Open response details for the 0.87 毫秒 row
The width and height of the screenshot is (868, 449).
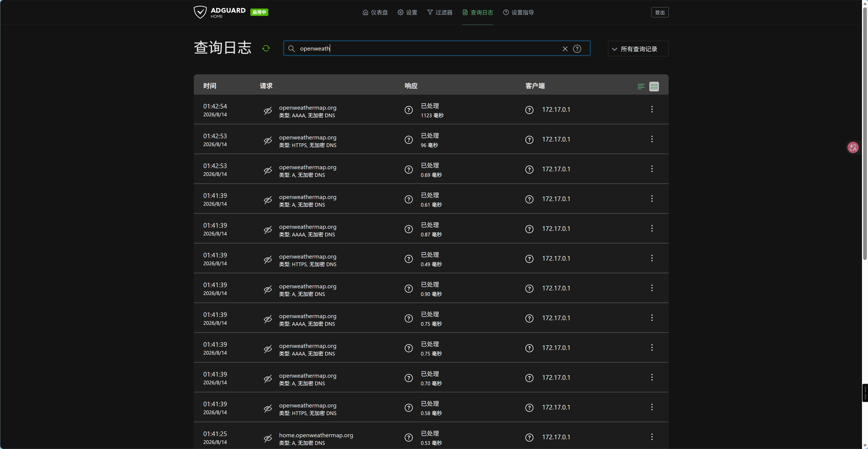click(x=408, y=229)
